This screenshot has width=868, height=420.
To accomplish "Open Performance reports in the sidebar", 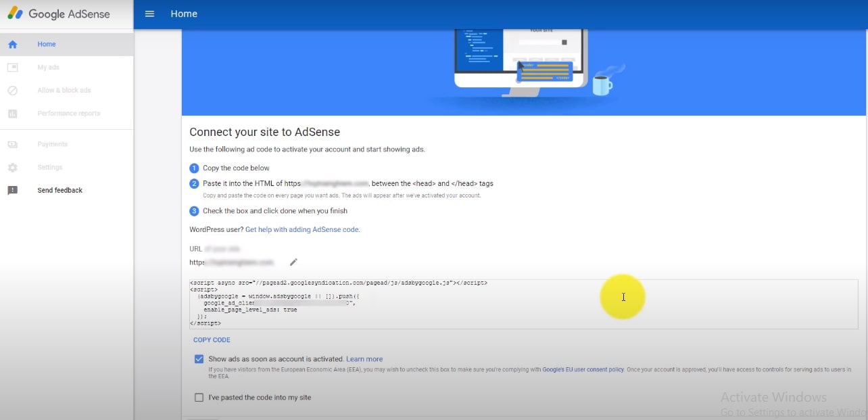I will pyautogui.click(x=69, y=114).
